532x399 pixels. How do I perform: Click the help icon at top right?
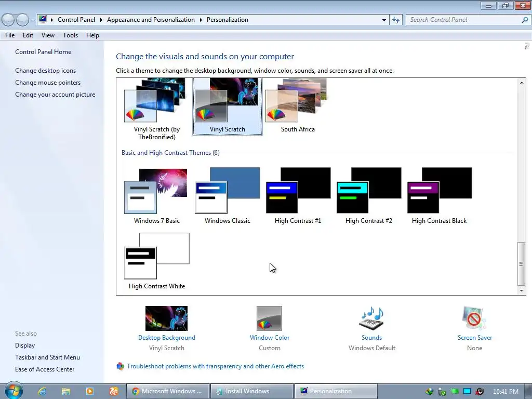point(527,46)
